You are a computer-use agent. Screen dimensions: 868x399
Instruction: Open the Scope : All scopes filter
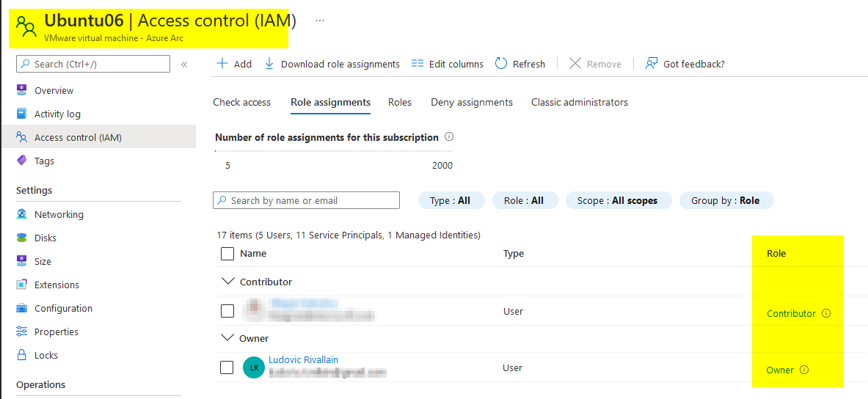619,200
